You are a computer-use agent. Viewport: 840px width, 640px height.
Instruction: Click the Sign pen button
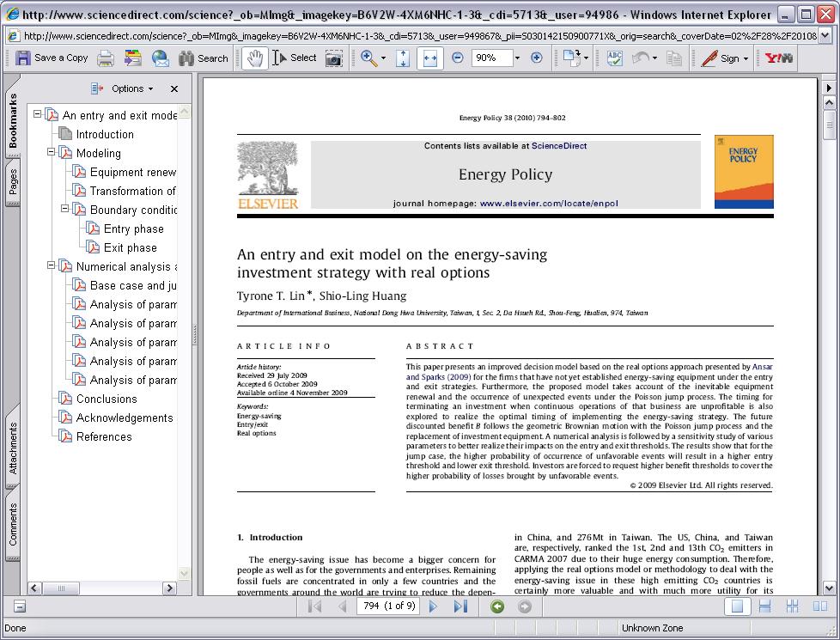[720, 58]
